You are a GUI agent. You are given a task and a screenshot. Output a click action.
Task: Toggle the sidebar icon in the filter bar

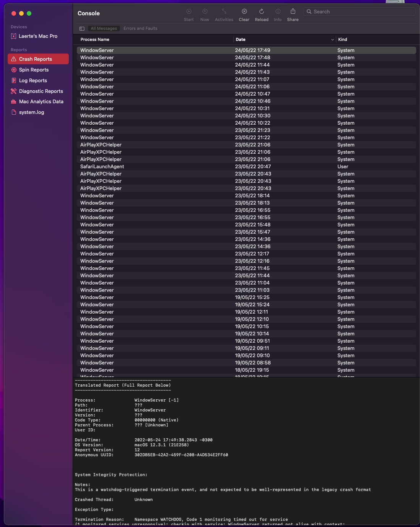pyautogui.click(x=82, y=29)
